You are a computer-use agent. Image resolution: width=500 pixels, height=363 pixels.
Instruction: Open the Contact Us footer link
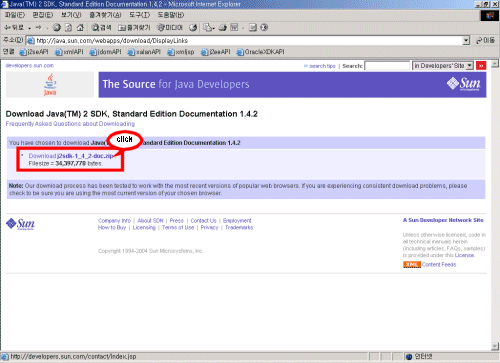203,221
